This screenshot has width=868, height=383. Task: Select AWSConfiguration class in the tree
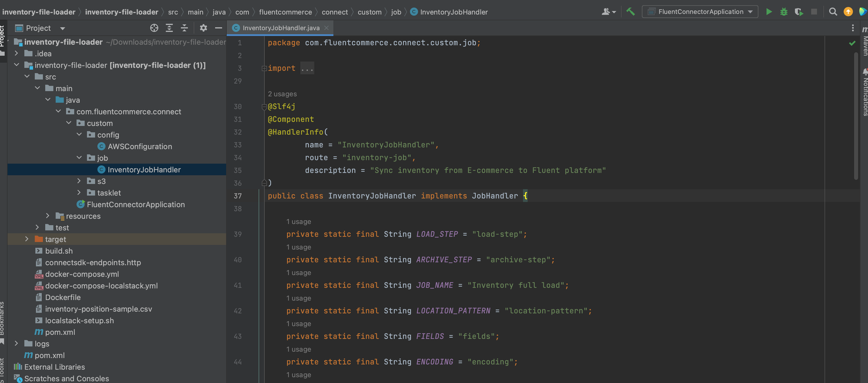tap(140, 146)
